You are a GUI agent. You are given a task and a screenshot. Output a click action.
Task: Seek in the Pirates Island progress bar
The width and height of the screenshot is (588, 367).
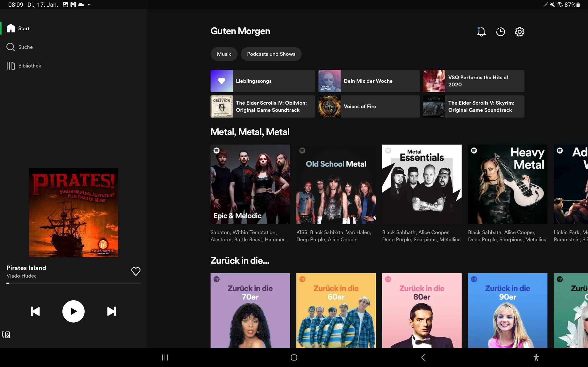coord(73,283)
